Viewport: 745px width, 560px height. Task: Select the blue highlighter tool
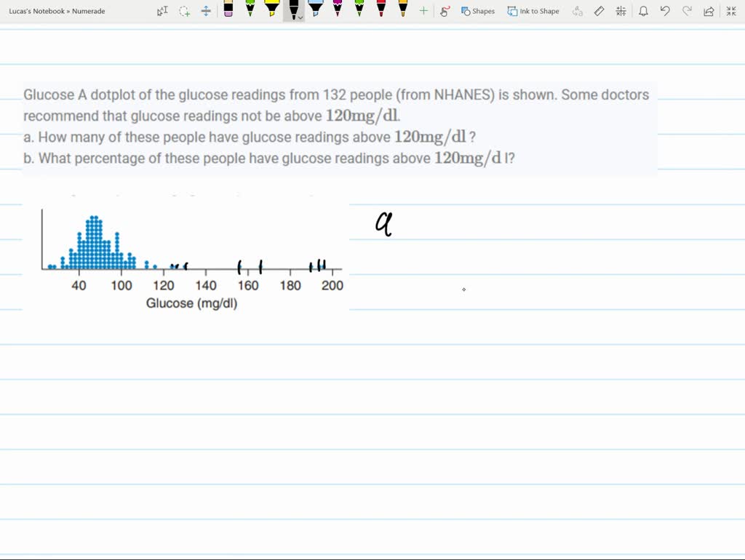point(316,10)
